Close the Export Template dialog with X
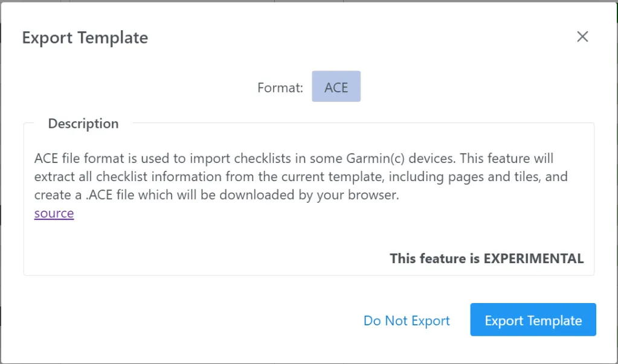The height and width of the screenshot is (364, 618). click(582, 37)
